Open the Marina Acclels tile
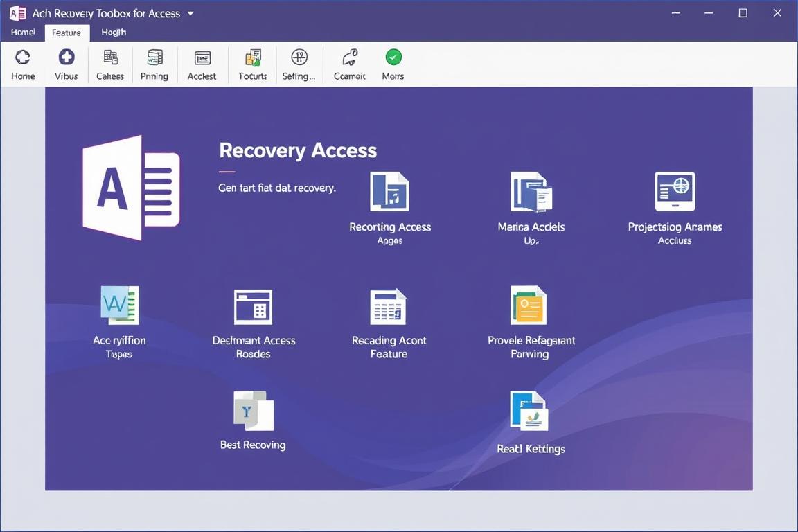The image size is (798, 532). click(531, 192)
